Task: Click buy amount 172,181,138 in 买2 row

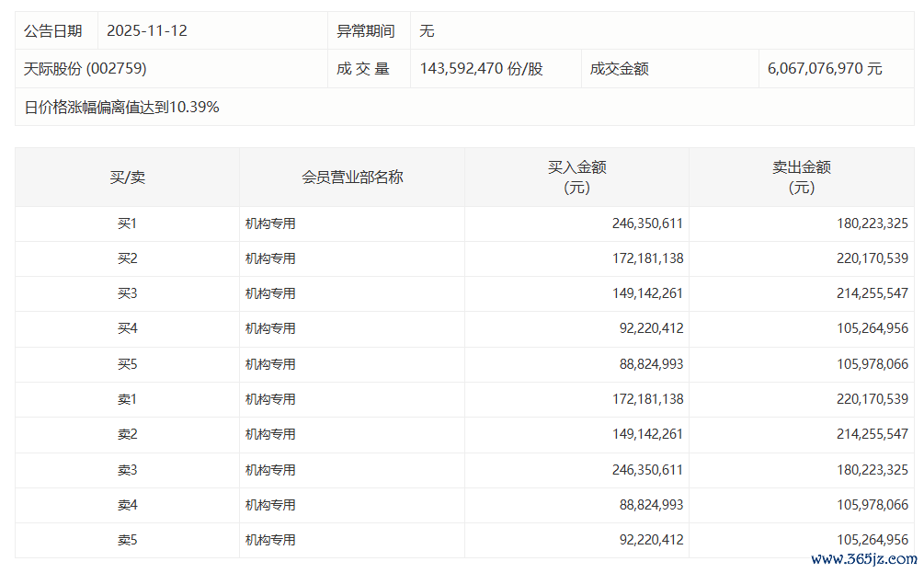Action: [x=647, y=258]
